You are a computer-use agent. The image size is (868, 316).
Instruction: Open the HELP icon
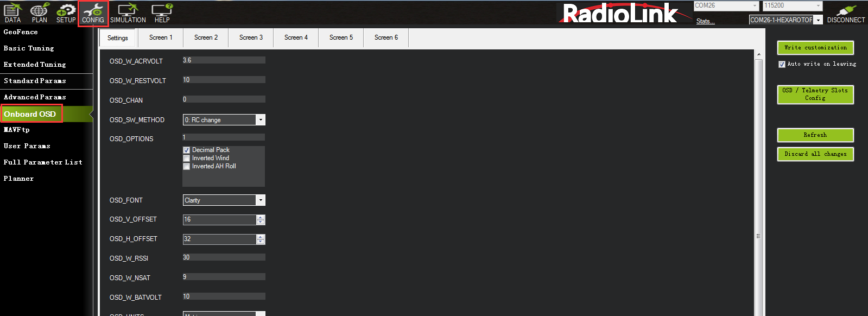162,12
